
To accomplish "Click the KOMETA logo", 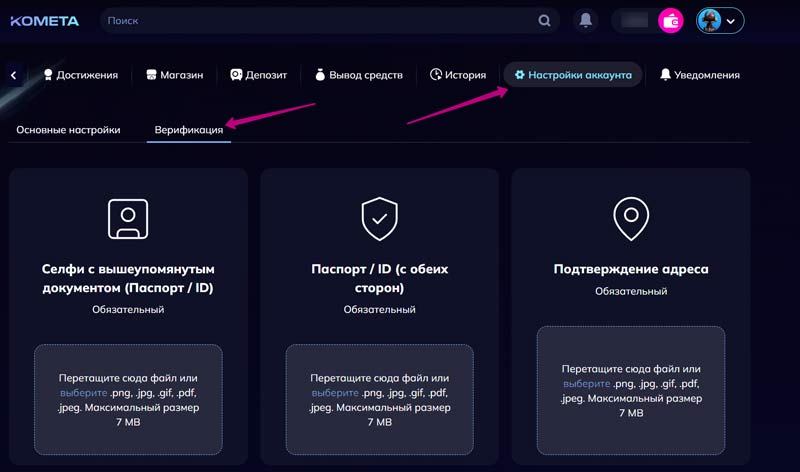I will coord(45,20).
